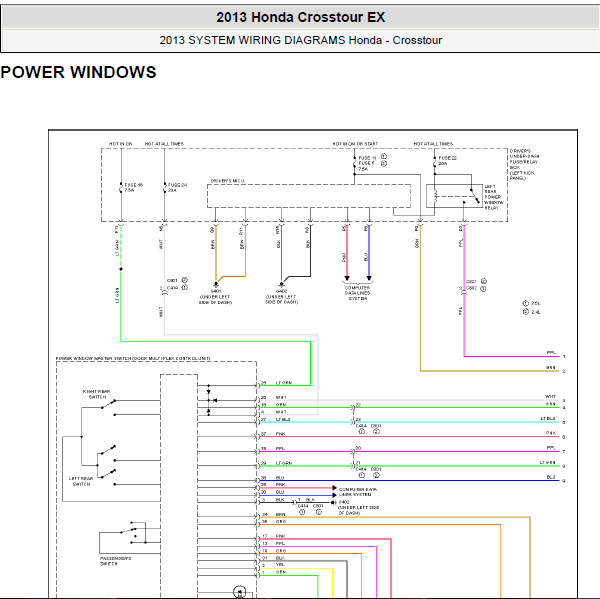Click the 'FUSE 16 7.5A' label
Viewport: 600px width, 599px height.
pyautogui.click(x=134, y=188)
